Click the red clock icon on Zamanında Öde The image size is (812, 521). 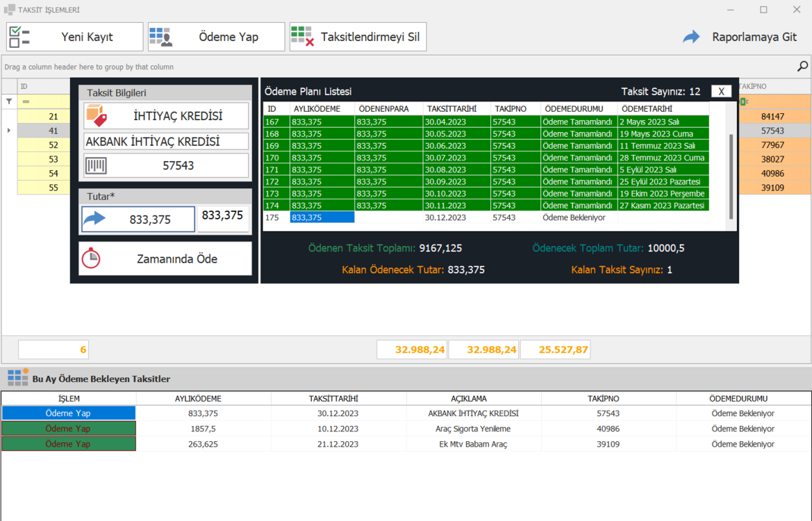(91, 258)
